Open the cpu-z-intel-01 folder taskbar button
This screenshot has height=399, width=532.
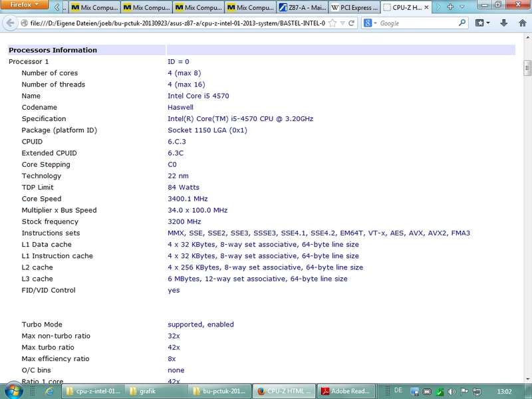[x=93, y=391]
